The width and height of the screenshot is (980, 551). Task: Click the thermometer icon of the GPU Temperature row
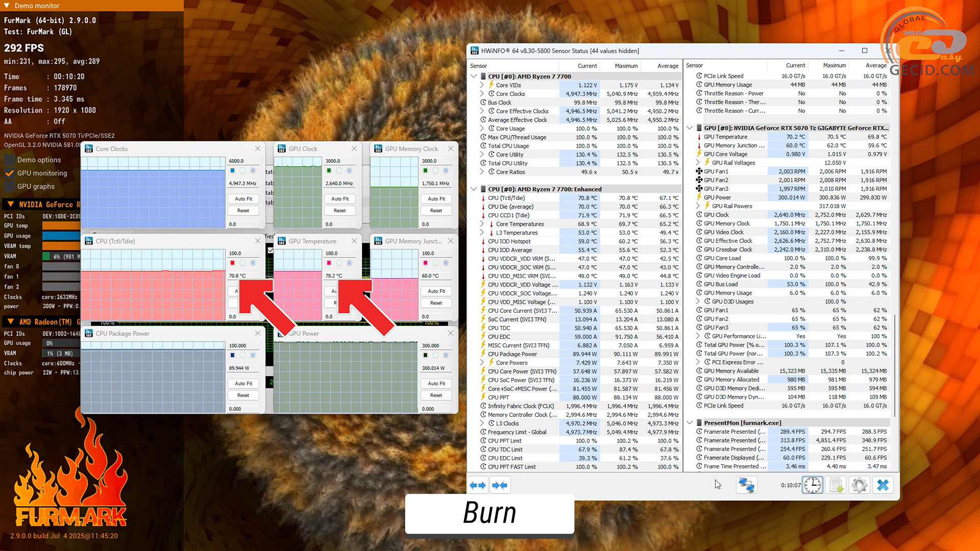click(699, 137)
